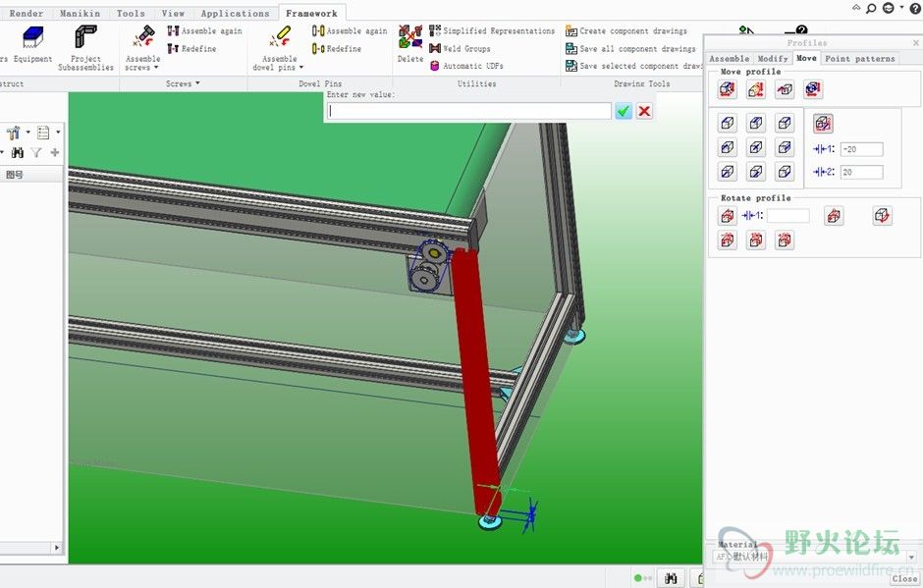The width and height of the screenshot is (923, 588).
Task: Select middle-right position in profile grid
Action: (x=785, y=147)
